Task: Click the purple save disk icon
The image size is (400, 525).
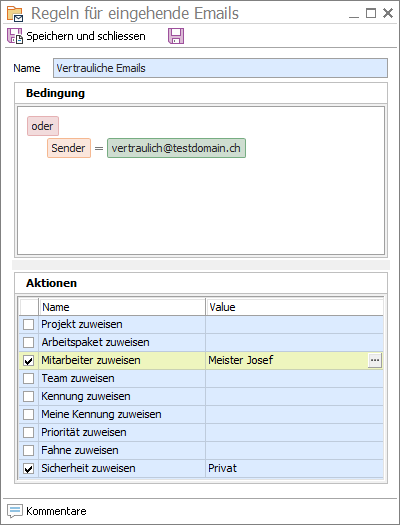Action: 176,36
